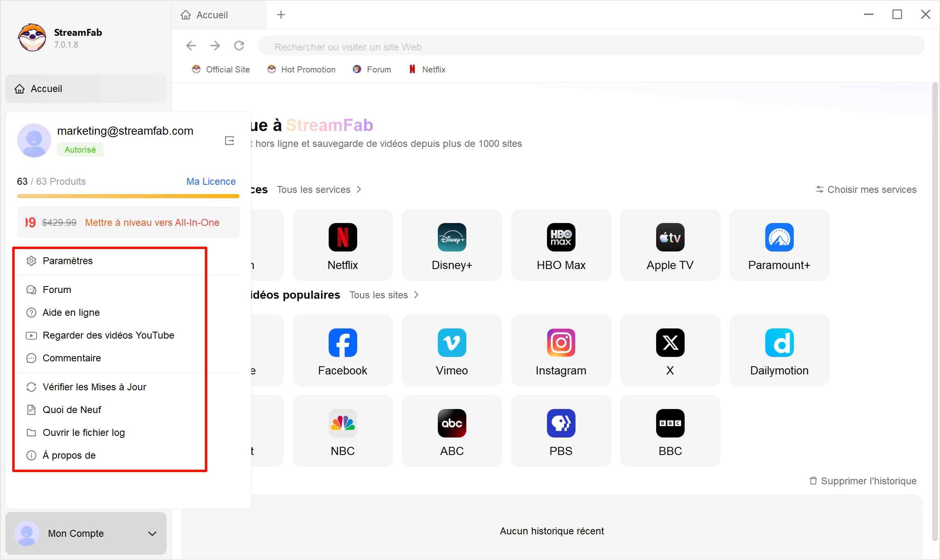Select the BBC icon
The image size is (940, 560).
[x=670, y=430]
